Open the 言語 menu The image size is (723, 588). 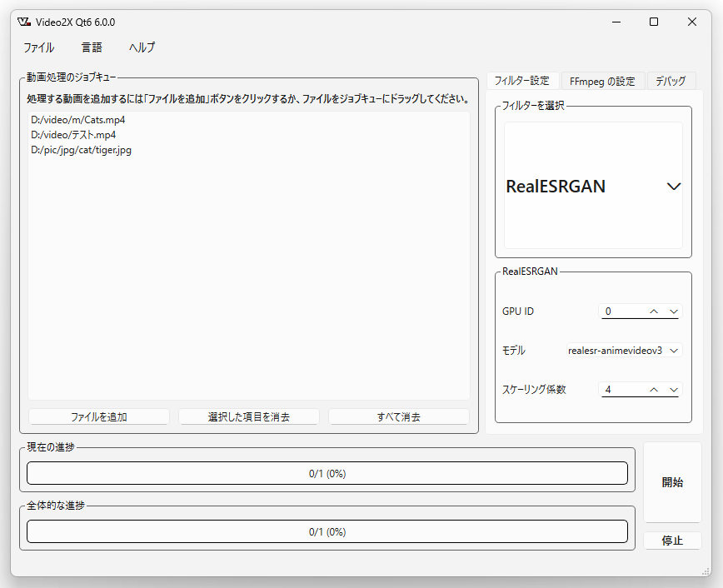(92, 47)
